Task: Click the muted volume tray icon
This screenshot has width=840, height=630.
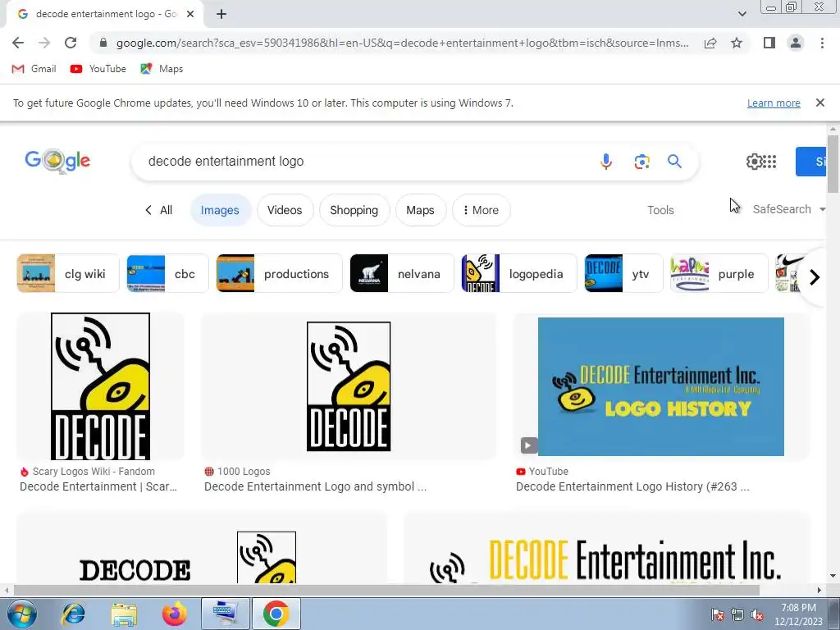Action: [x=757, y=614]
